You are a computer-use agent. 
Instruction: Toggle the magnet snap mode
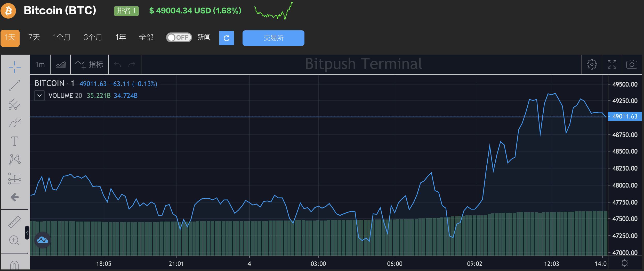coord(14,265)
